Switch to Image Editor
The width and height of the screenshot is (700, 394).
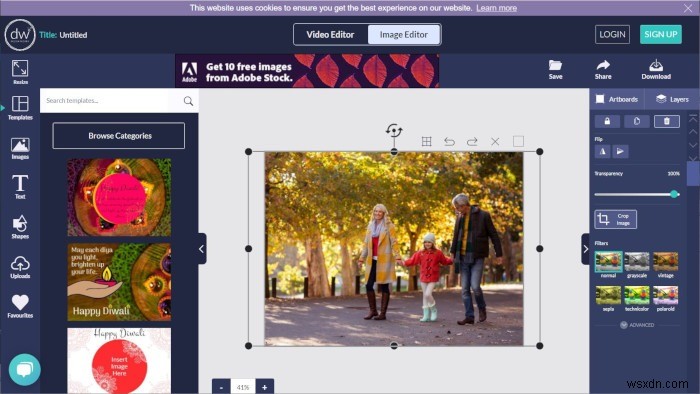click(x=404, y=34)
